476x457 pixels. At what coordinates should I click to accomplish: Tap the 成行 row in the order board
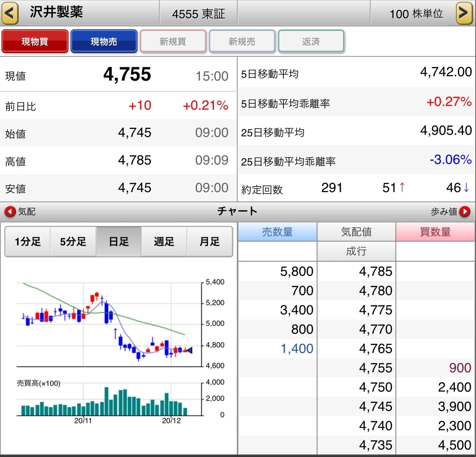(x=356, y=251)
